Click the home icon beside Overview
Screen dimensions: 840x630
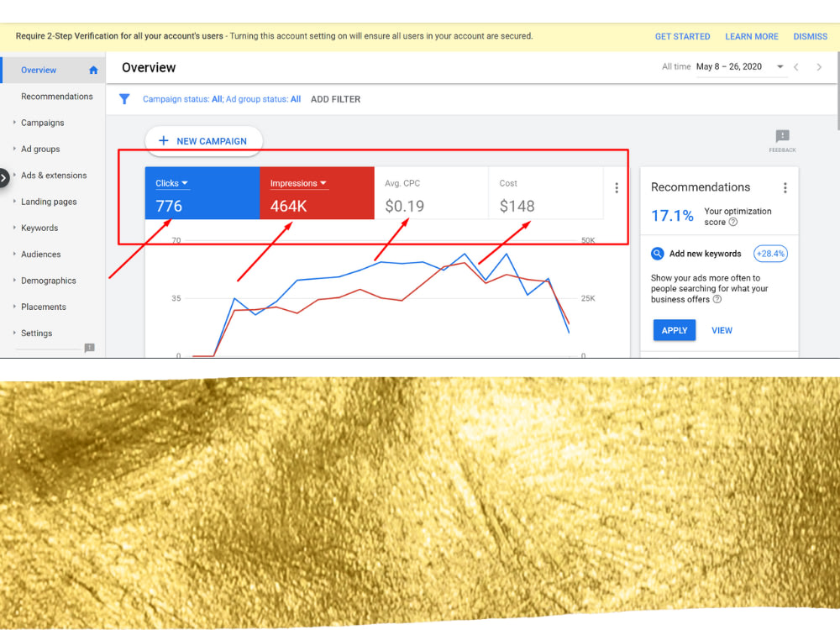pos(93,71)
